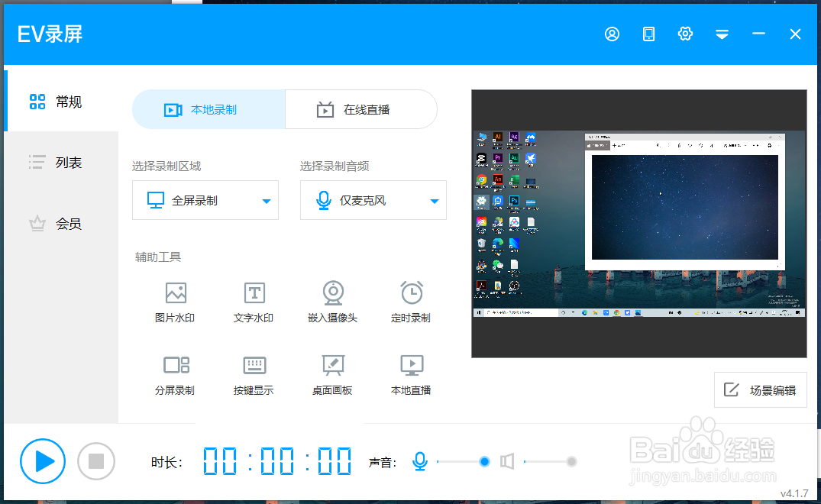Open the 列表 sidebar tab
821x504 pixels.
(x=61, y=162)
